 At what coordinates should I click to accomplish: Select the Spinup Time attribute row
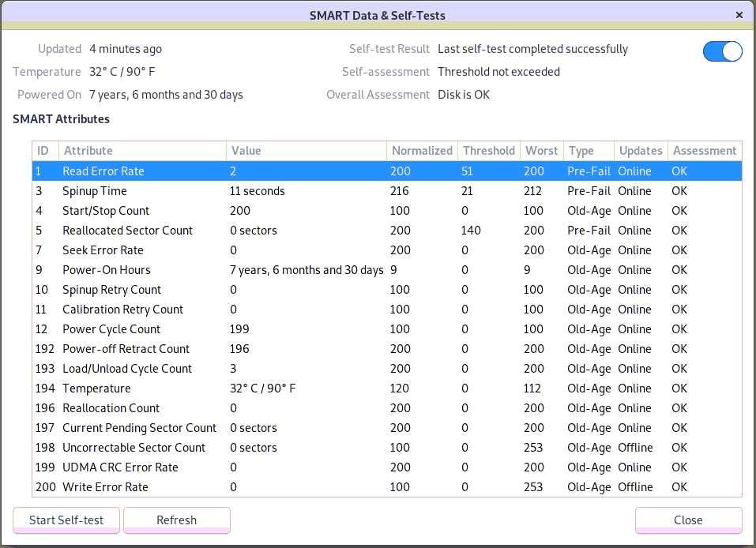(x=386, y=191)
